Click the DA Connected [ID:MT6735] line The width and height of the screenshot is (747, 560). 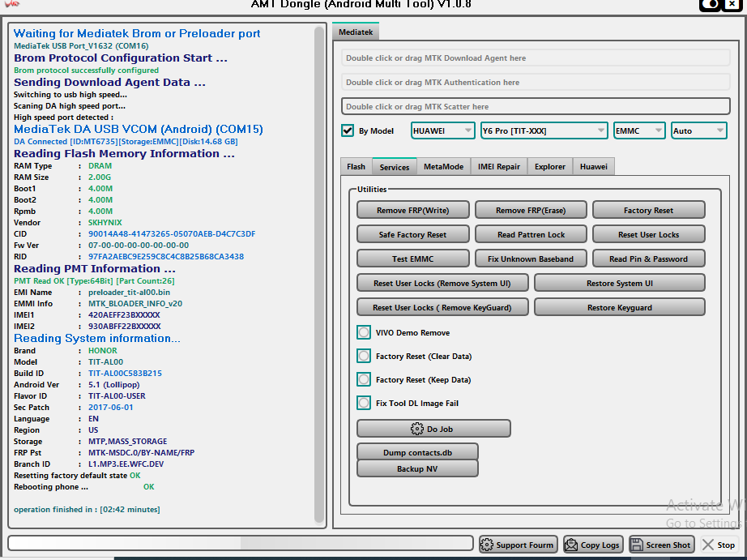pos(126,142)
